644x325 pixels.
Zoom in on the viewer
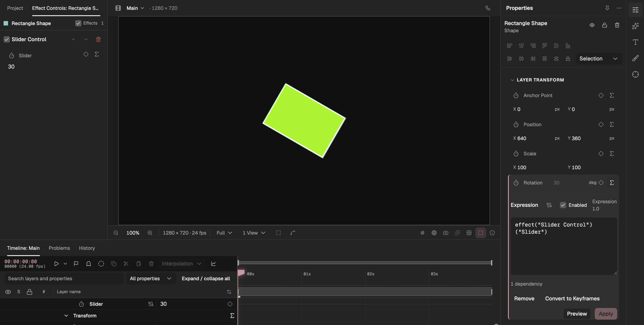point(150,233)
